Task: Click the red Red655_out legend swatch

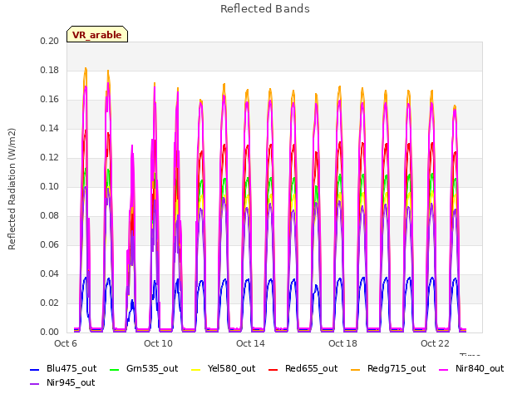Action: (x=273, y=369)
